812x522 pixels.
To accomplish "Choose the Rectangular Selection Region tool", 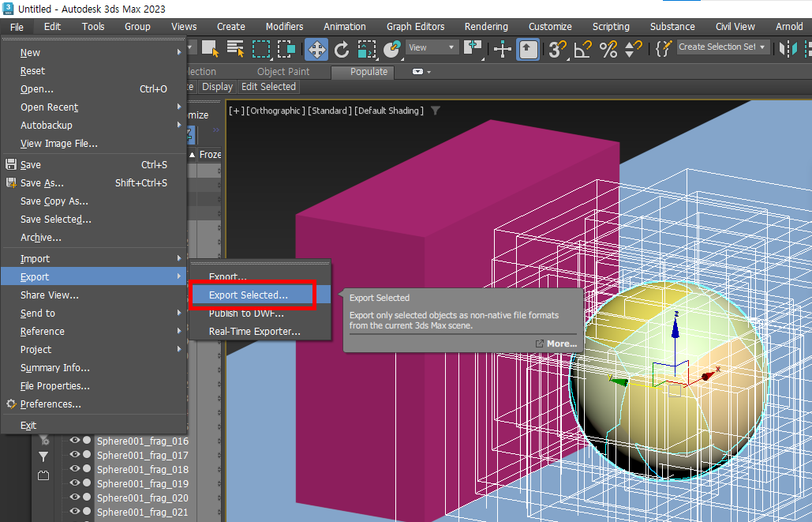I will click(x=261, y=49).
